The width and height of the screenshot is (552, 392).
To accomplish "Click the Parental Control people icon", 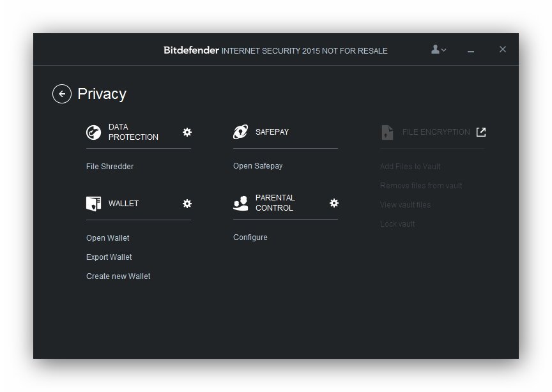I will pos(240,204).
